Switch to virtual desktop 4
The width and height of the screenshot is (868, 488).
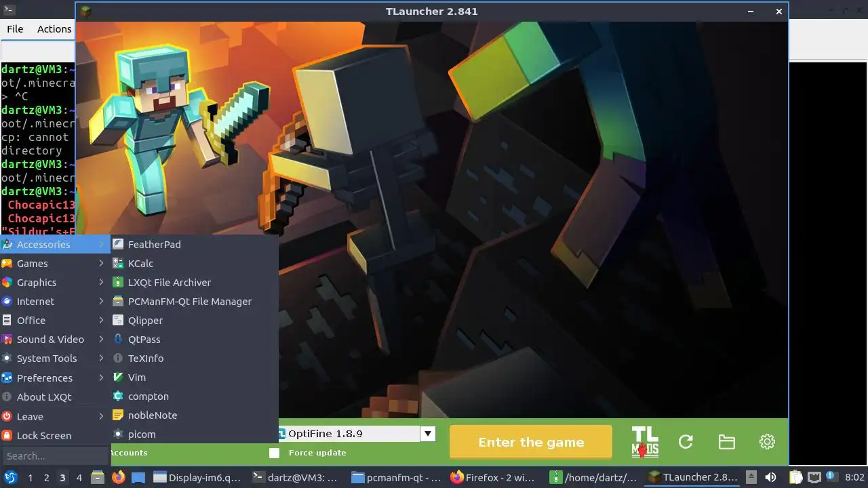click(x=79, y=477)
